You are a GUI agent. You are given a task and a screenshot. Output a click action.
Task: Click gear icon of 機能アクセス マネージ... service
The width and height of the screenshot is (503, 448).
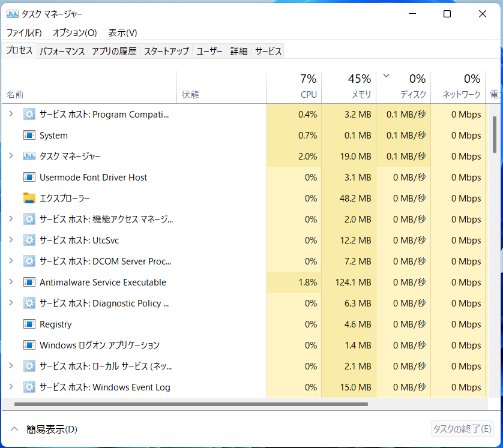click(29, 219)
